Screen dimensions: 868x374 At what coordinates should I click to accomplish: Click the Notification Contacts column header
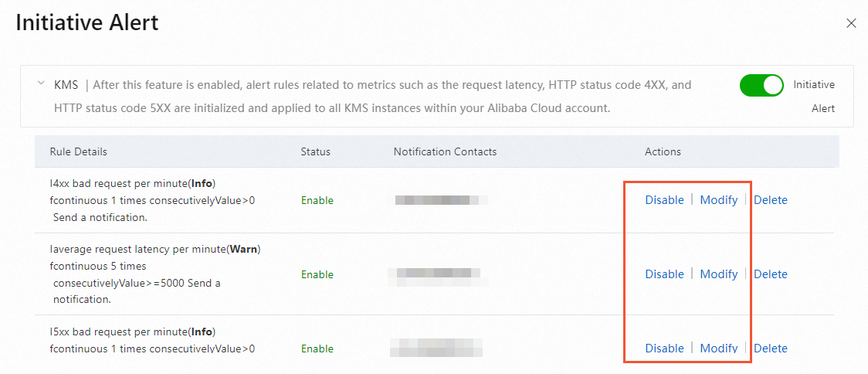445,151
